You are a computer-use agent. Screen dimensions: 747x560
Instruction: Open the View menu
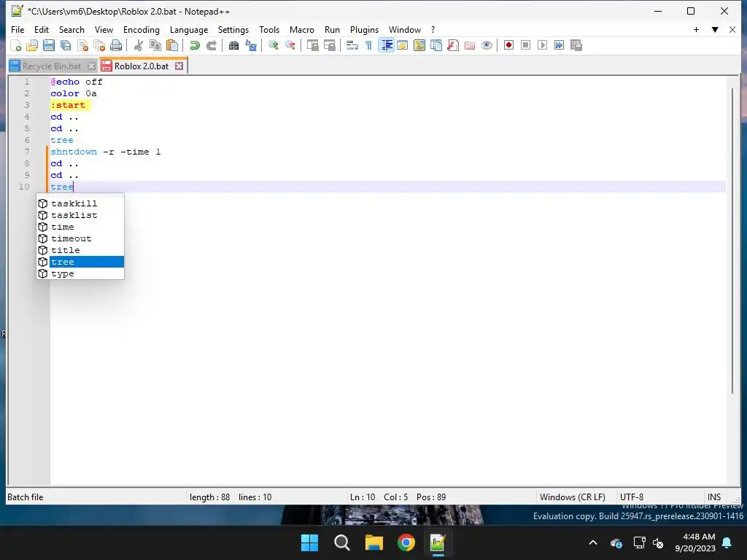coord(104,29)
